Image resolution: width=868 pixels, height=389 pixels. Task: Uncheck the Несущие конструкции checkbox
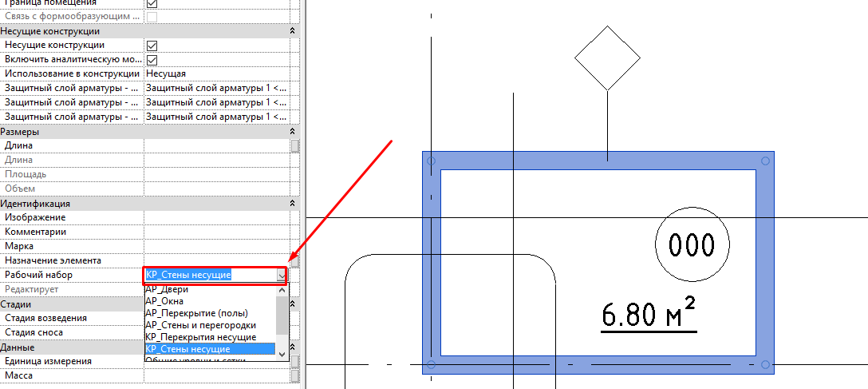point(152,46)
